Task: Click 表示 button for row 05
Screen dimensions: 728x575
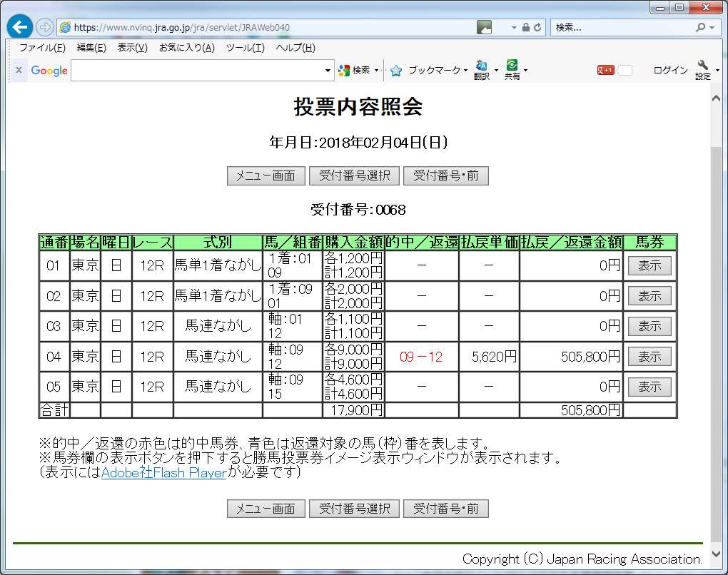Action: coord(649,387)
